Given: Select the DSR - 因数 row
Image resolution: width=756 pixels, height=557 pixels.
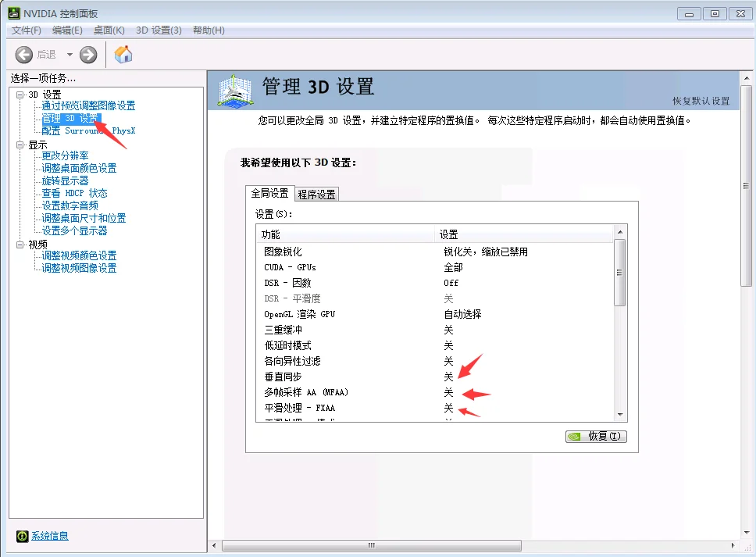Looking at the screenshot, I should click(x=435, y=283).
